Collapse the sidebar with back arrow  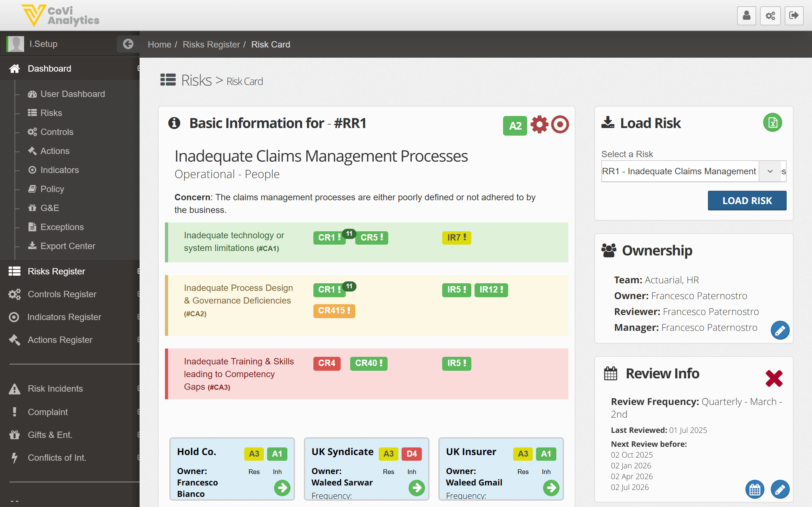tap(128, 44)
